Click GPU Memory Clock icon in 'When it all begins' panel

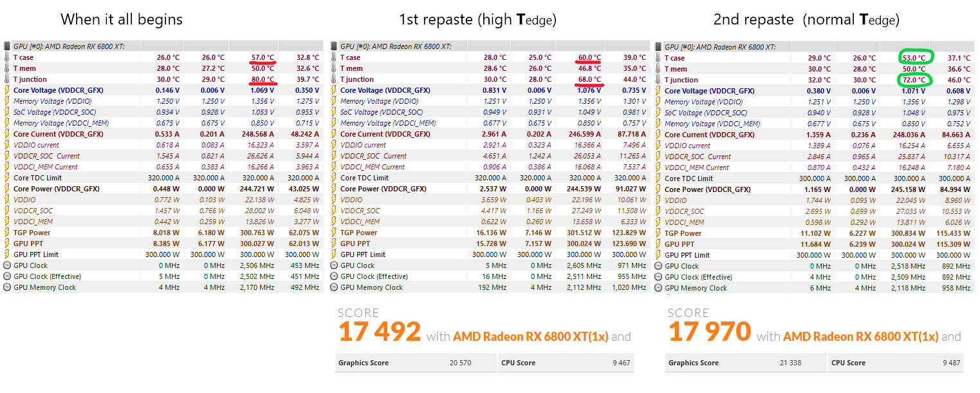coord(7,287)
